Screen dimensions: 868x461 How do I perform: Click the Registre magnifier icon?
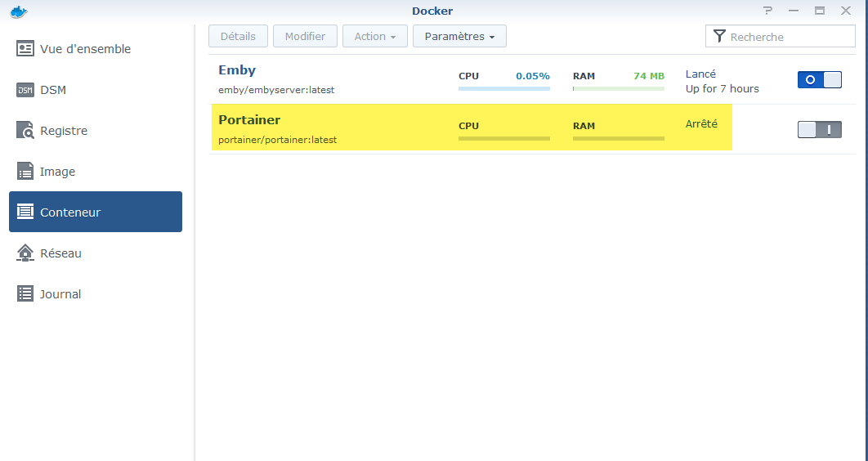25,131
